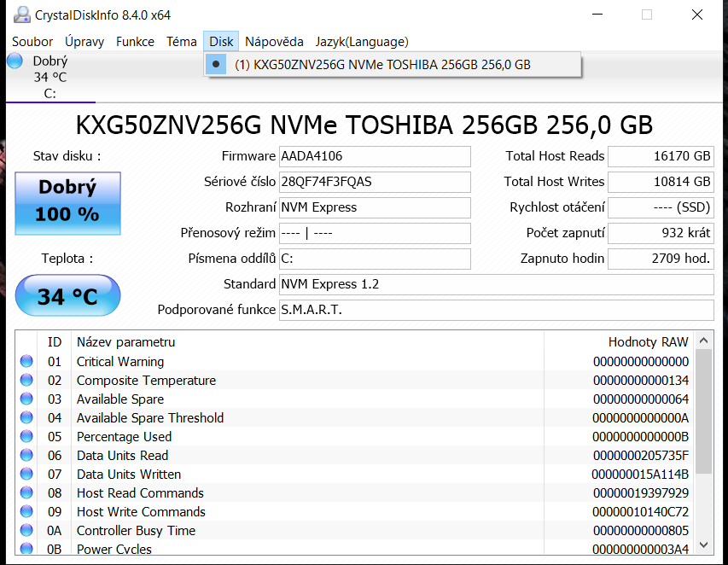Open the Funkce menu

coord(135,42)
